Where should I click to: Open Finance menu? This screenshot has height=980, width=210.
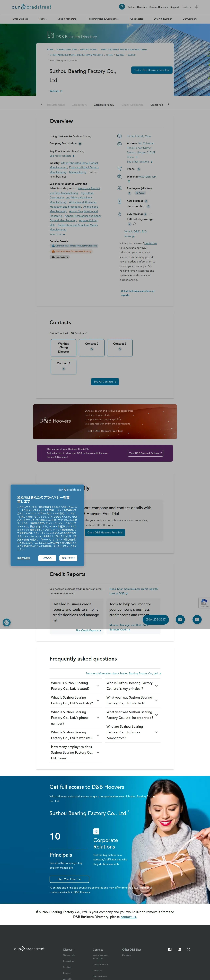point(43,19)
